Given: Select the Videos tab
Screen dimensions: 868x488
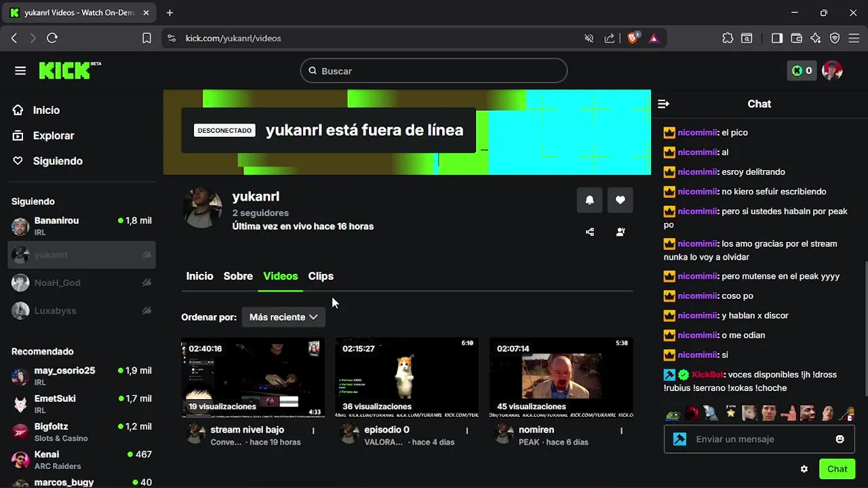Looking at the screenshot, I should (281, 276).
